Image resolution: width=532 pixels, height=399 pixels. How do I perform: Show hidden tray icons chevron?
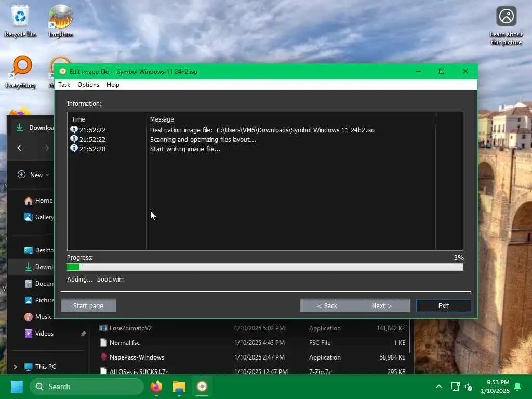click(x=438, y=387)
